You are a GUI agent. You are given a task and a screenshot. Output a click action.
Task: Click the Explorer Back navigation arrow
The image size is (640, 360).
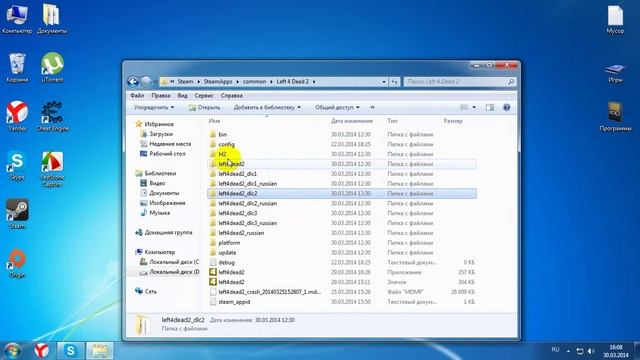133,82
